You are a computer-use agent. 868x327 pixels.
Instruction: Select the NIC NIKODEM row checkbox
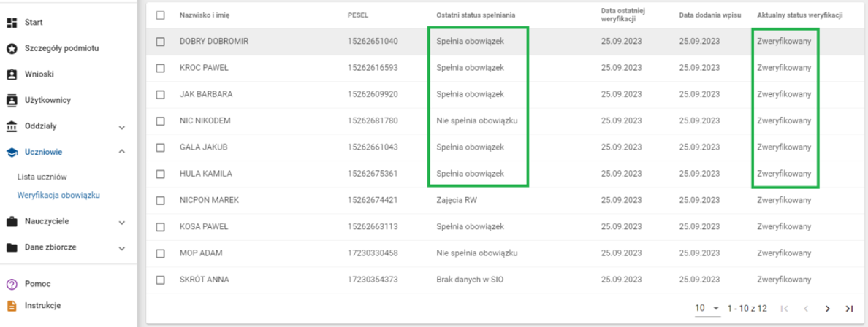coord(160,120)
